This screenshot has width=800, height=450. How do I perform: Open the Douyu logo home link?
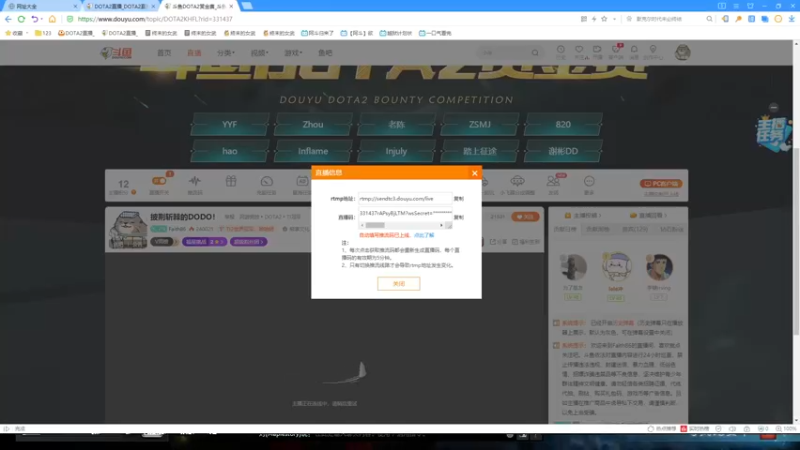pyautogui.click(x=116, y=53)
